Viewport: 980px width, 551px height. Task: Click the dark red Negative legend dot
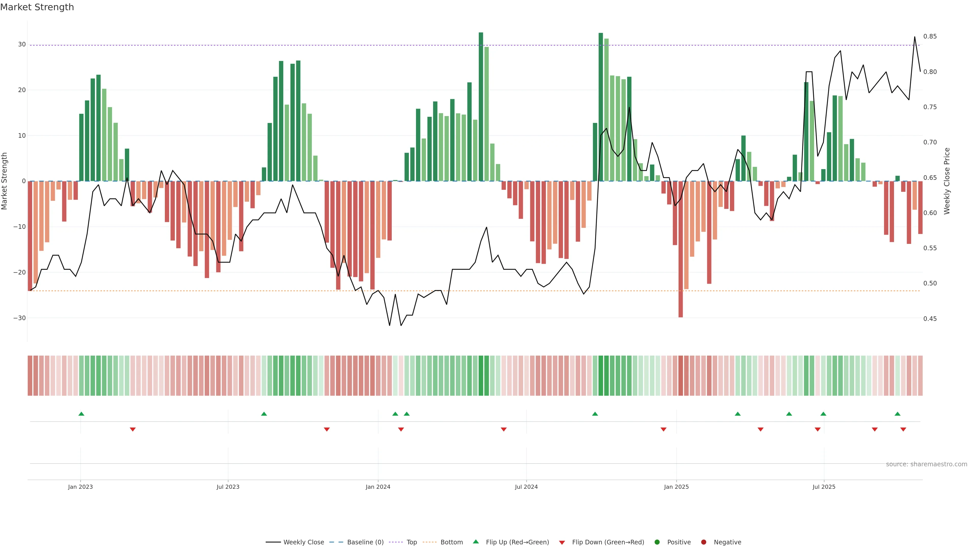click(703, 542)
